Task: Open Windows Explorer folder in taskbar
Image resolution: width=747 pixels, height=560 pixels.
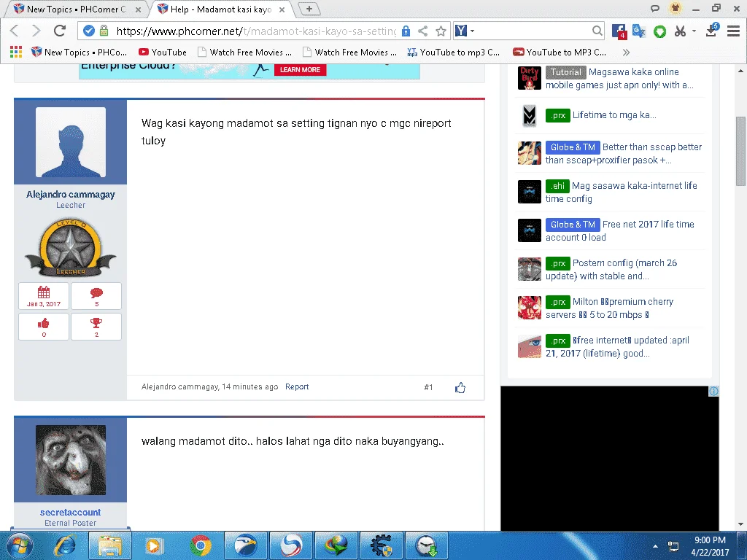Action: click(109, 545)
